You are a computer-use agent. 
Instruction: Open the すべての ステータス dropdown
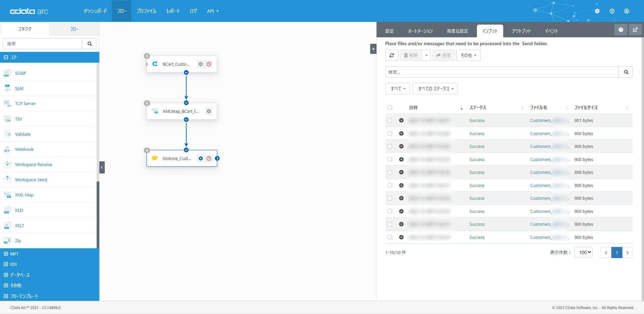pyautogui.click(x=435, y=89)
